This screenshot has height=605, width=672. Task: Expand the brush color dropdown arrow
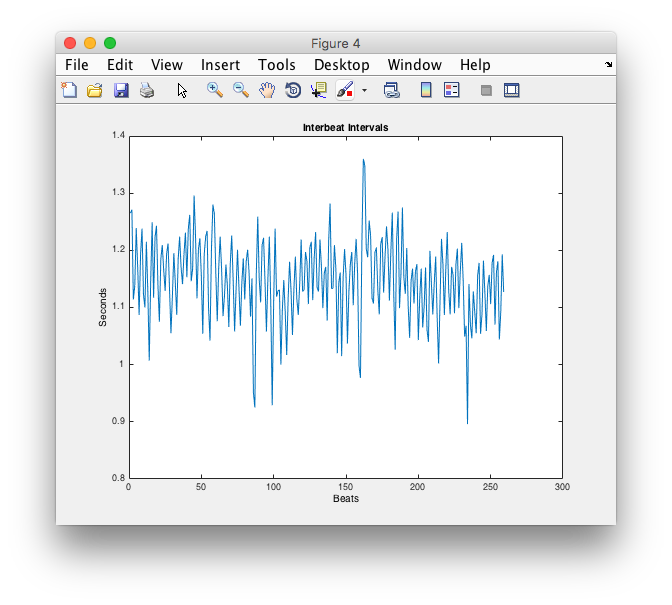click(364, 90)
